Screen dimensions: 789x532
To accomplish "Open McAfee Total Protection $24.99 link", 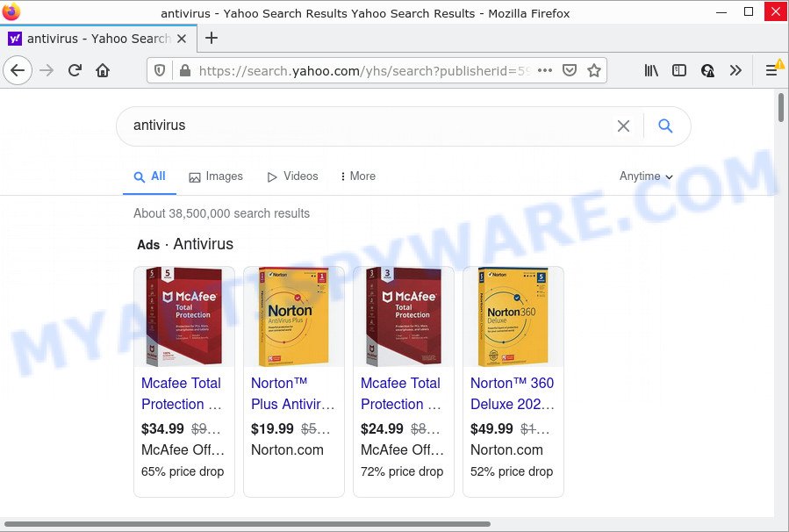I will point(401,393).
